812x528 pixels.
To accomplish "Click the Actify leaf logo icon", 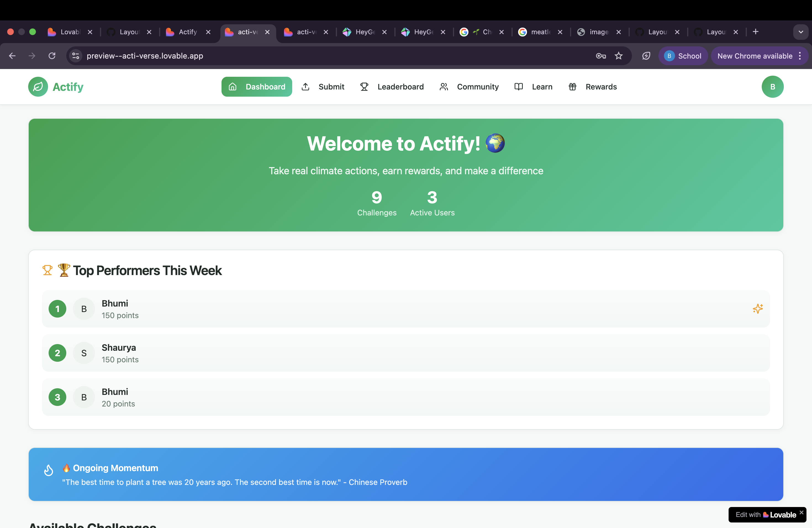I will [38, 87].
